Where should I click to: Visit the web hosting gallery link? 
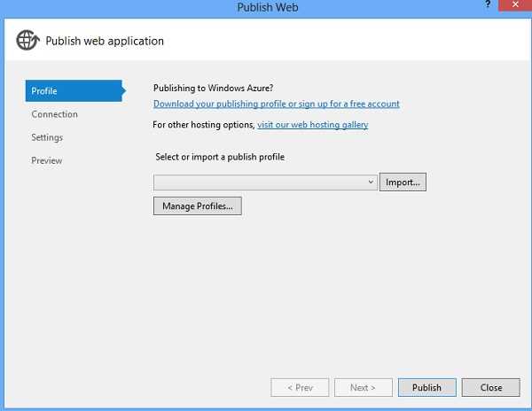(x=312, y=125)
